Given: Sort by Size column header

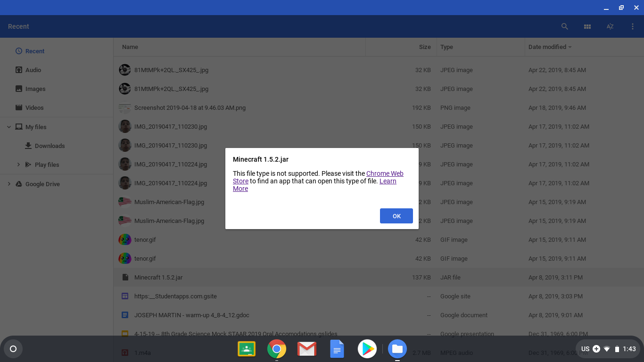Looking at the screenshot, I should tap(425, 47).
